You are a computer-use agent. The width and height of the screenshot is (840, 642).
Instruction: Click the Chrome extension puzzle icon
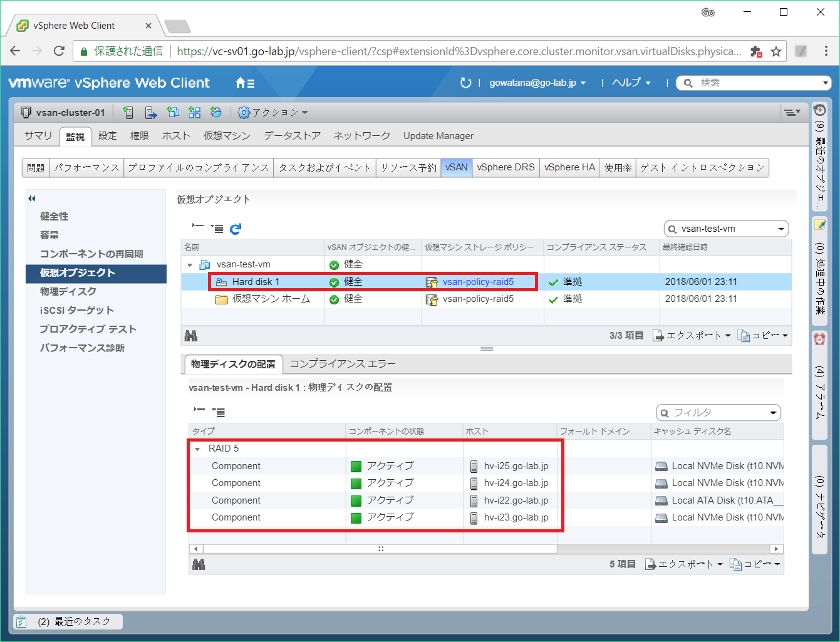coord(756,51)
